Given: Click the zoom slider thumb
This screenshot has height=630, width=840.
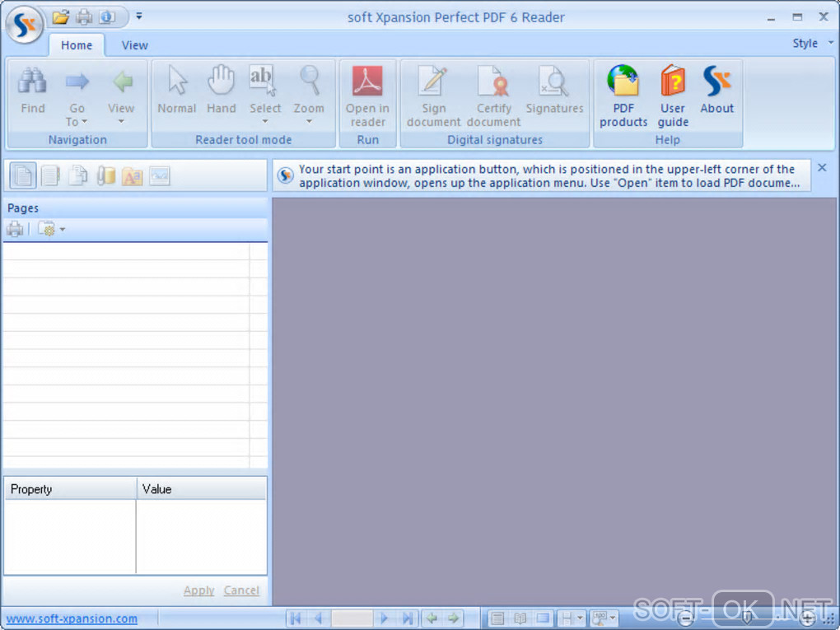Looking at the screenshot, I should click(x=746, y=618).
